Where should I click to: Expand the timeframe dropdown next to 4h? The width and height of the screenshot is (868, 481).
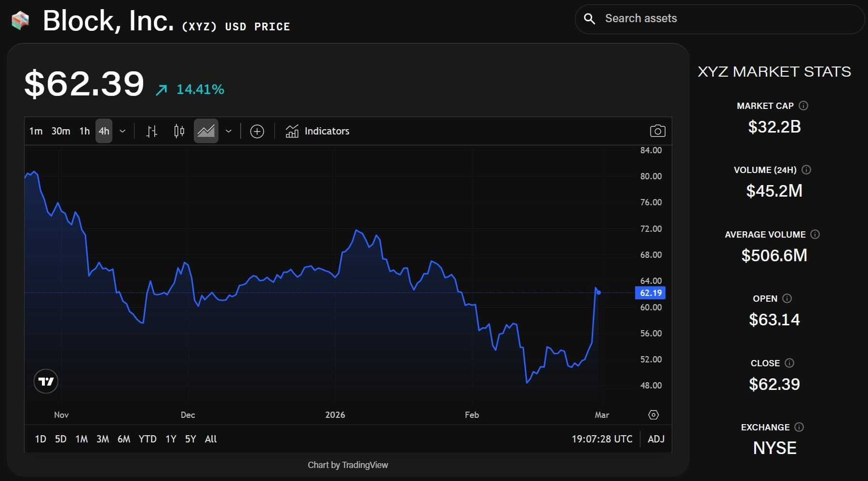click(122, 131)
